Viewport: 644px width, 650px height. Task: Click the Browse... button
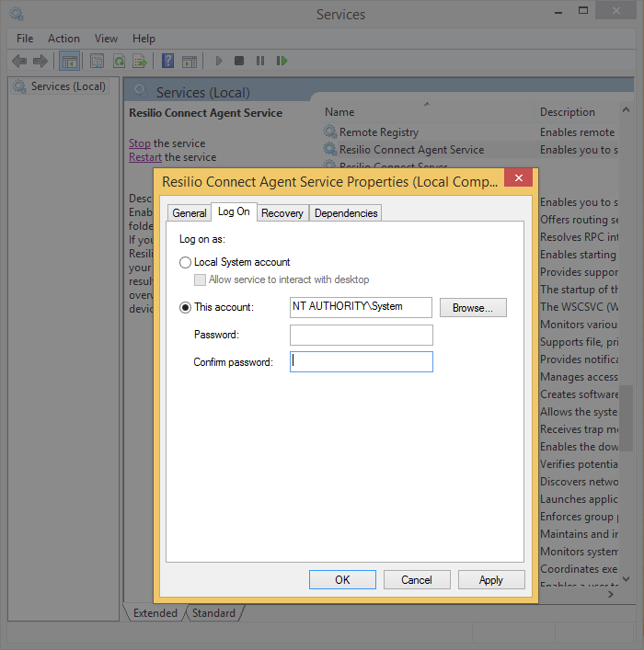(473, 308)
